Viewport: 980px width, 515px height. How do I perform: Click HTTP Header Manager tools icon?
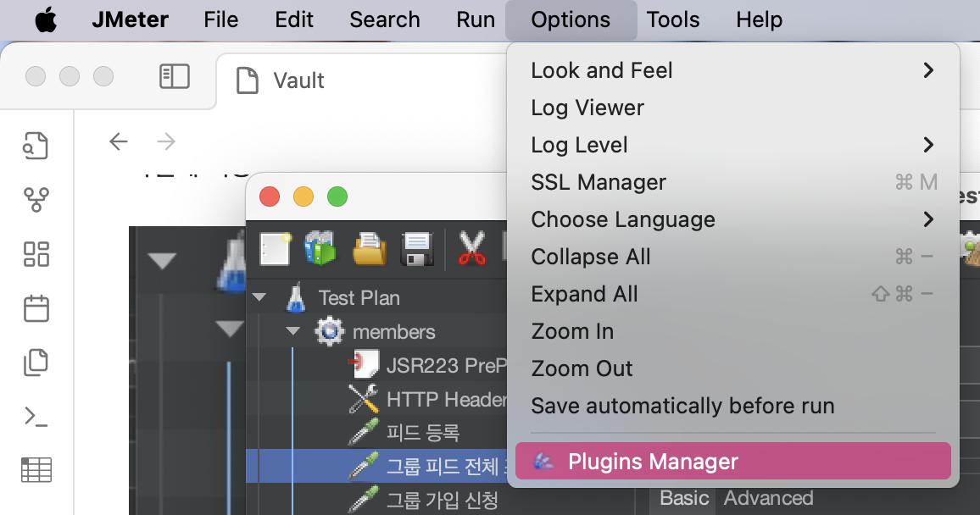coord(363,398)
